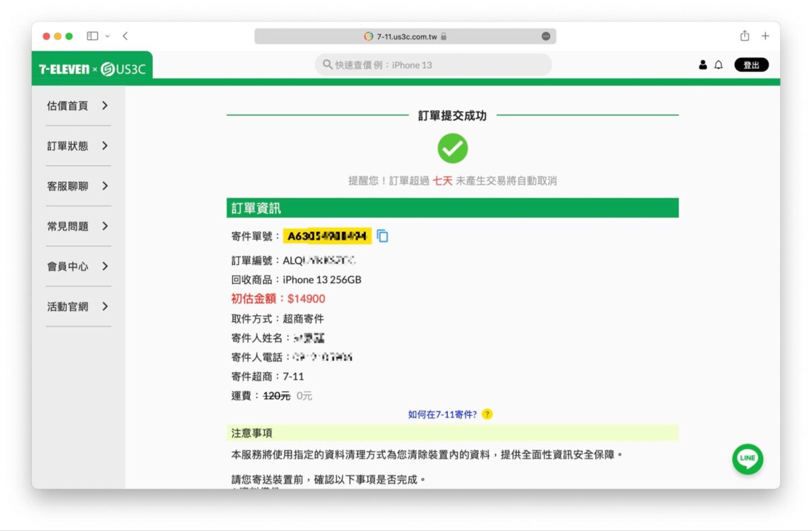Click the 訂單提交成功 heading

click(452, 116)
